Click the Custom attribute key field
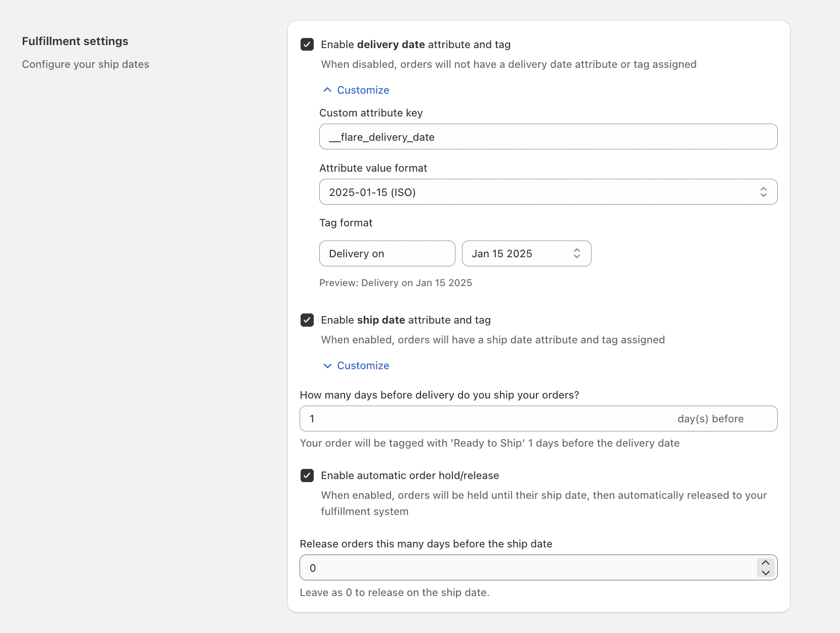Viewport: 840px width, 633px height. [x=548, y=137]
